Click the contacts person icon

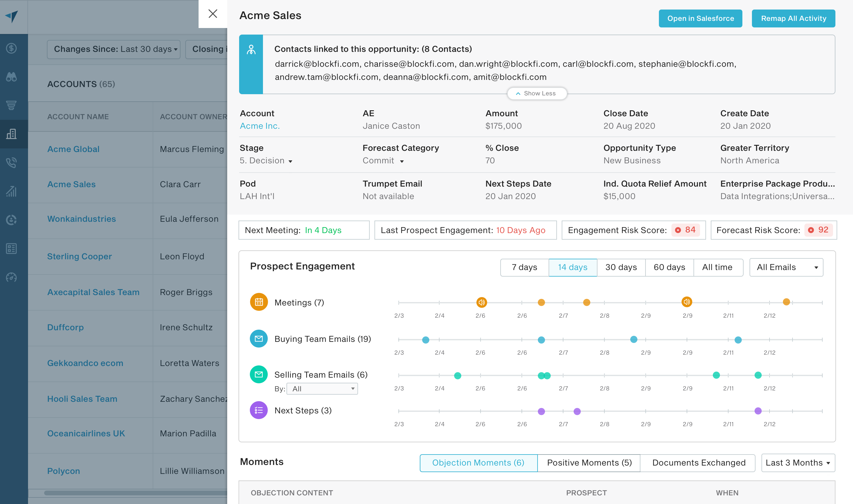coord(251,50)
